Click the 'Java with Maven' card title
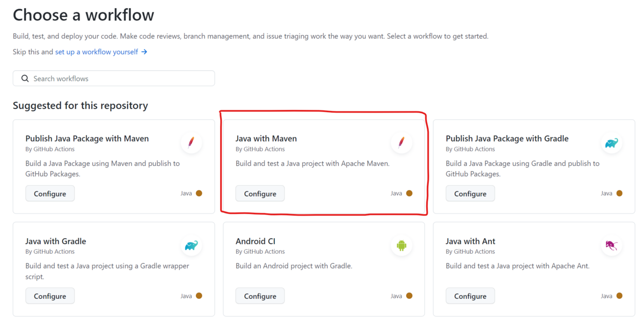 point(266,138)
